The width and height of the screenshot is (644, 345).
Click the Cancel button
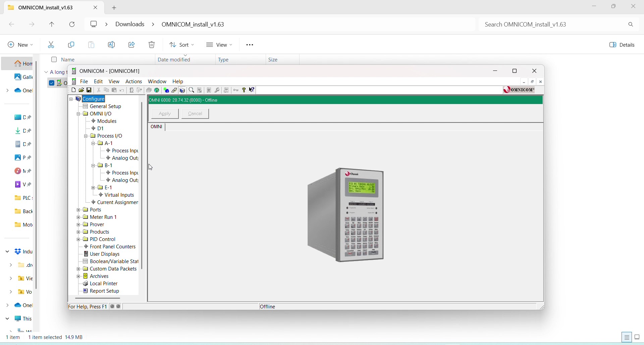(196, 114)
